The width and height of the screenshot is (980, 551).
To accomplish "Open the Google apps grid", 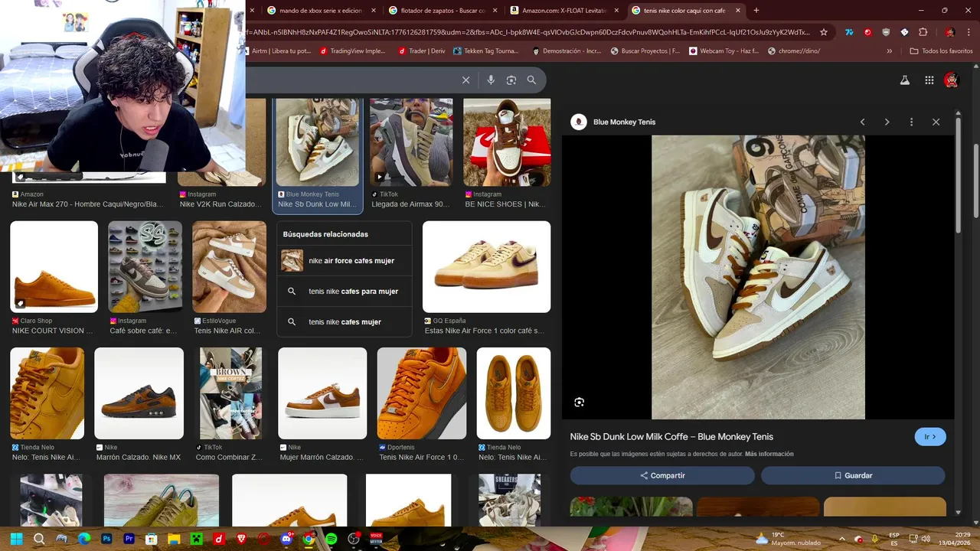I will click(x=929, y=80).
